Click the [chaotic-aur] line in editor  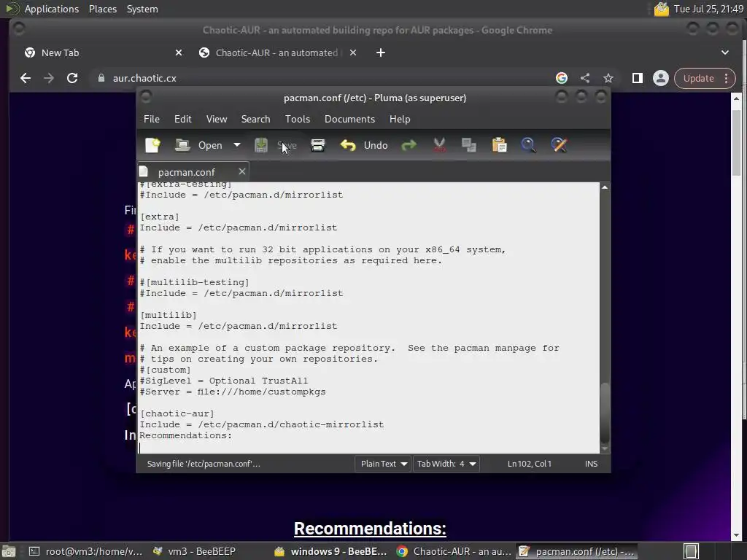click(177, 414)
